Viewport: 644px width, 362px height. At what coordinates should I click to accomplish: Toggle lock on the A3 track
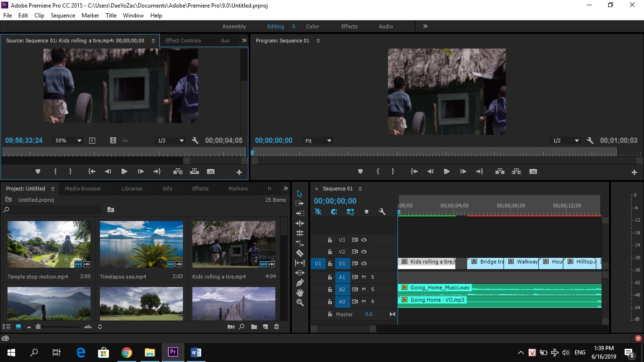click(x=330, y=302)
